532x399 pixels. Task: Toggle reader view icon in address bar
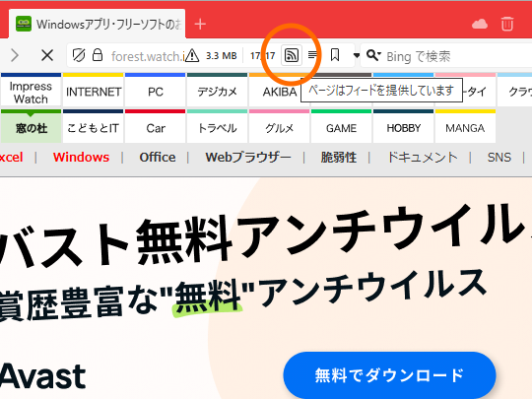point(312,55)
